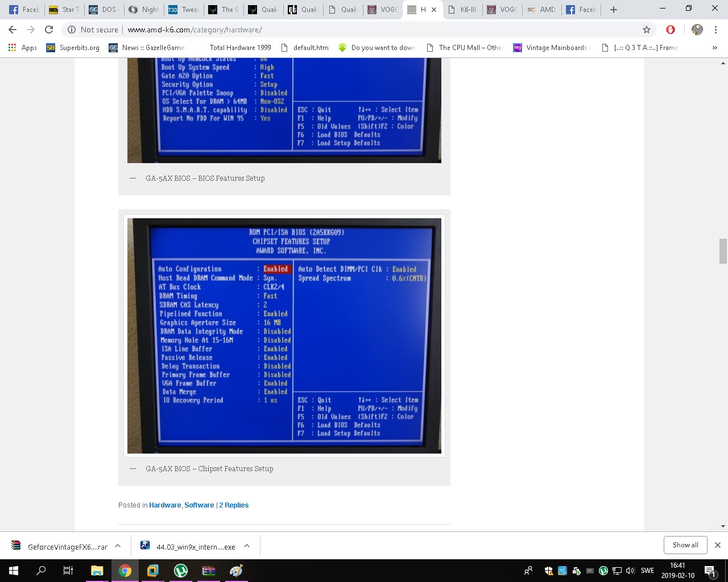728x582 pixels.
Task: Open the Hardware category link
Action: [x=165, y=505]
